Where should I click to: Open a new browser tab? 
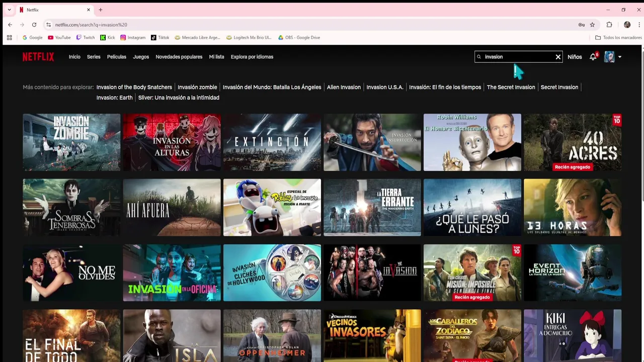tap(101, 10)
